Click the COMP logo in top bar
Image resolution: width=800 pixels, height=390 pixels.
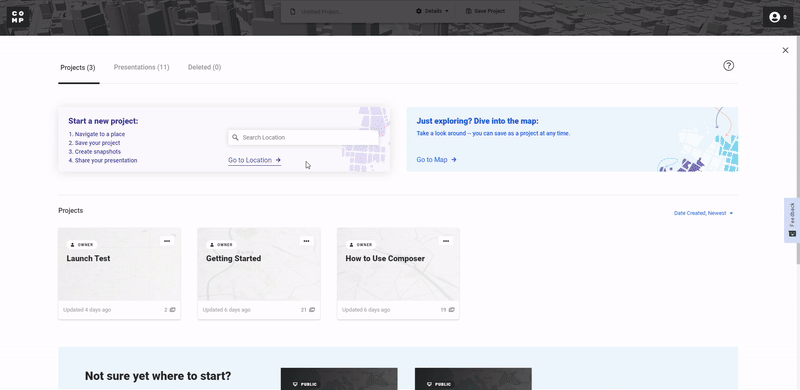[x=18, y=17]
